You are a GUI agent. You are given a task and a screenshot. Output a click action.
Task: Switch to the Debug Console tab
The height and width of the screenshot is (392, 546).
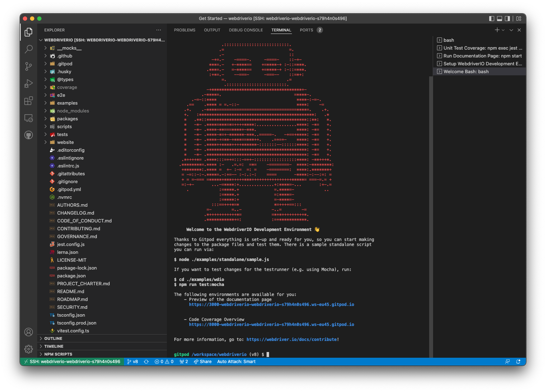246,30
